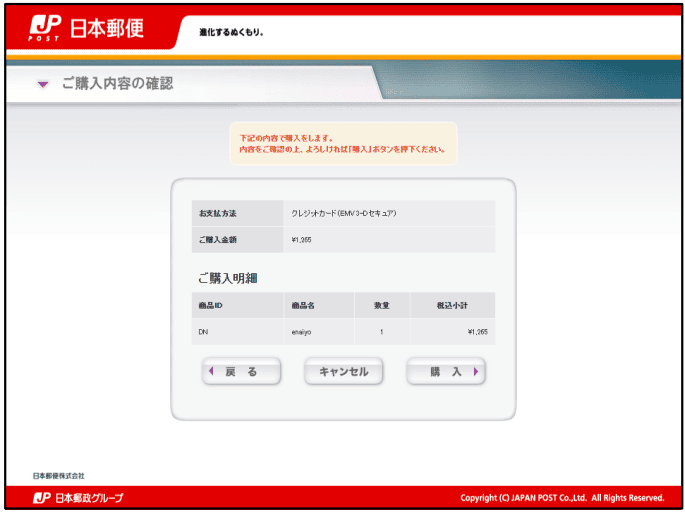Image resolution: width=685 pixels, height=513 pixels.
Task: Click the orange notice message box
Action: (343, 143)
